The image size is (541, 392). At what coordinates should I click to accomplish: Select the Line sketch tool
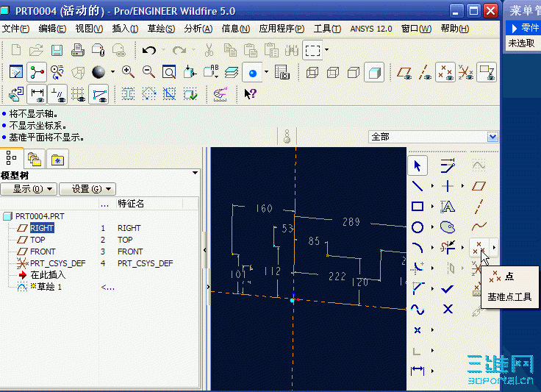coord(418,186)
